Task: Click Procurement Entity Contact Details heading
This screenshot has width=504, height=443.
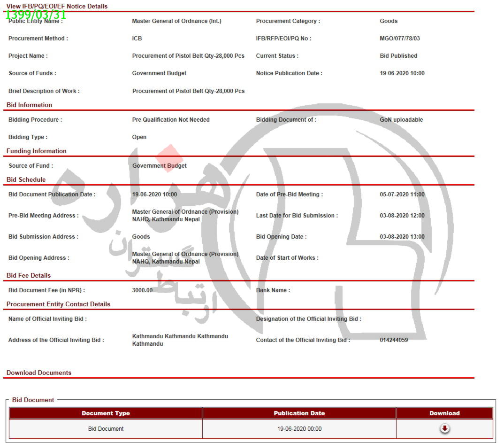Action: (x=58, y=304)
